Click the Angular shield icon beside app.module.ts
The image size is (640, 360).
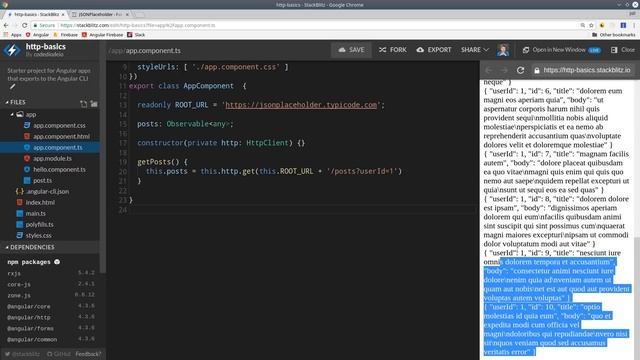point(27,158)
